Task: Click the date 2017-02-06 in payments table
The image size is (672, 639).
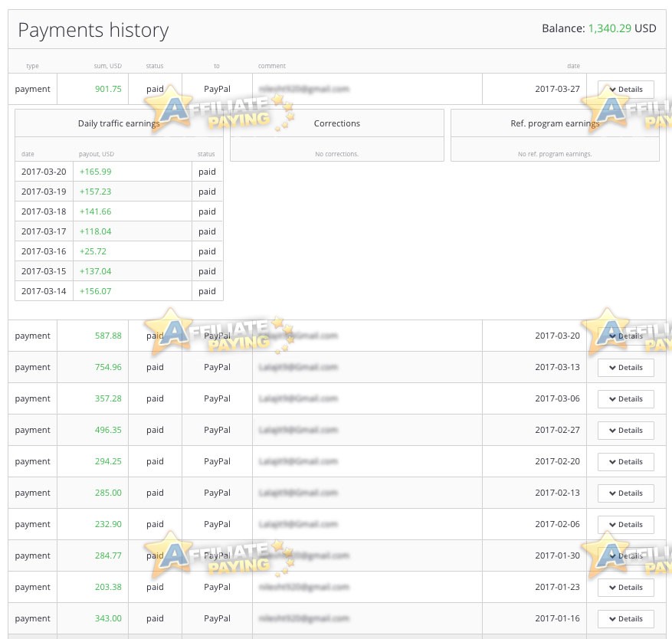Action: point(557,524)
